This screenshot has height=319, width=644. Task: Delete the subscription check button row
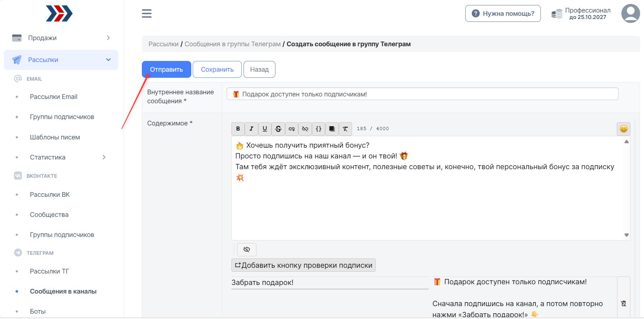pyautogui.click(x=623, y=304)
